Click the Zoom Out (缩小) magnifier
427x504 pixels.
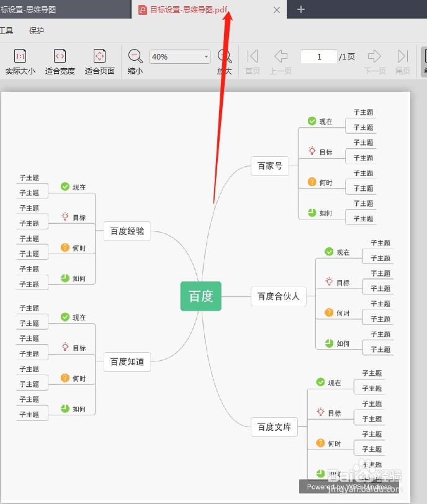pos(135,56)
